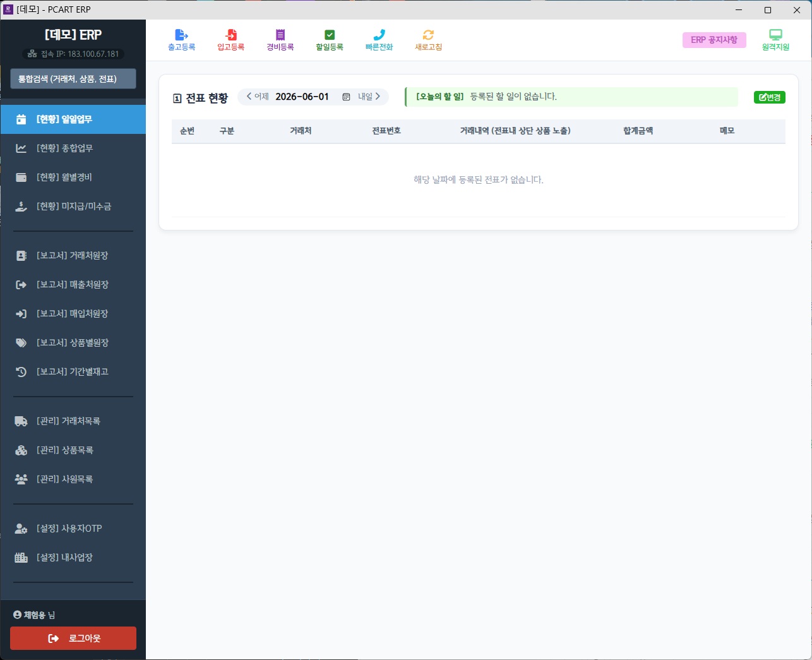Open [현황] 월별경비 menu item

(73, 177)
